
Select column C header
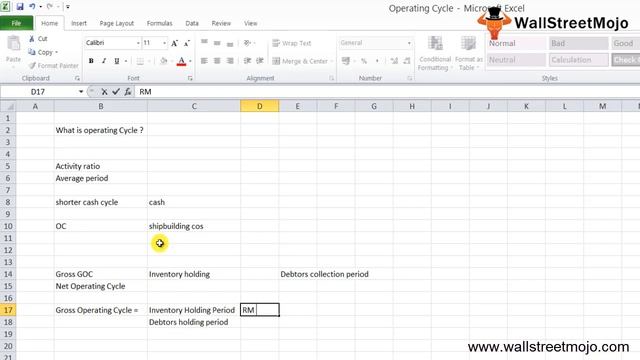click(194, 106)
